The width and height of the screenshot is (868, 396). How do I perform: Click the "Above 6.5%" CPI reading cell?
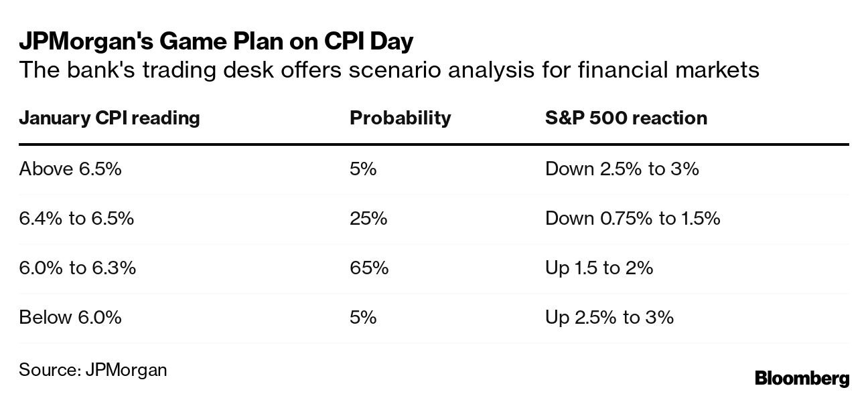(70, 169)
